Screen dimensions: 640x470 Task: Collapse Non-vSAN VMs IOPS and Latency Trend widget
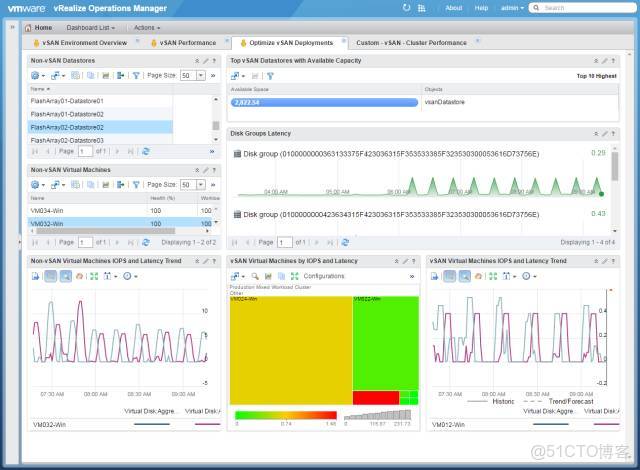(197, 261)
